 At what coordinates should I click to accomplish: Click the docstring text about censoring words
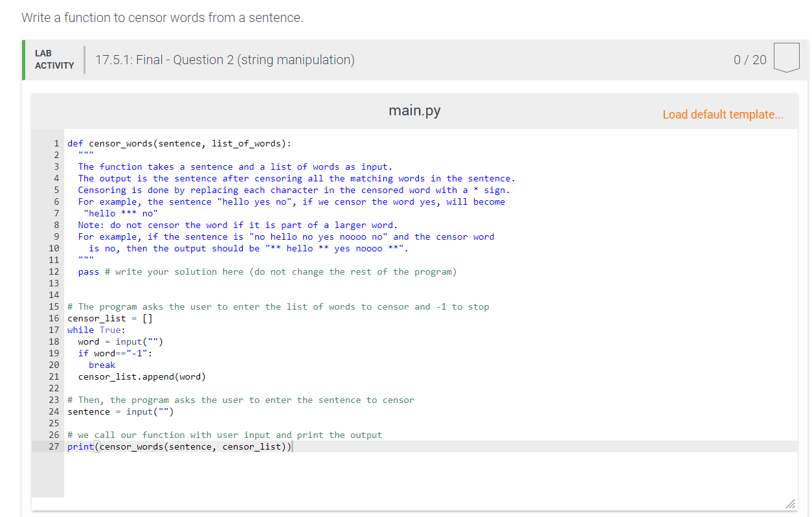click(x=259, y=190)
